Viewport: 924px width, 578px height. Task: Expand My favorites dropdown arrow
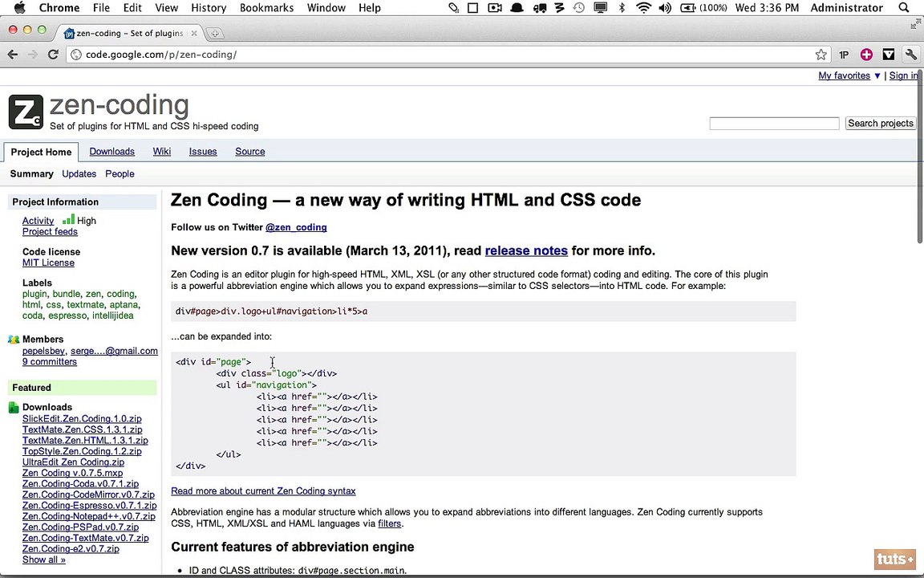877,75
